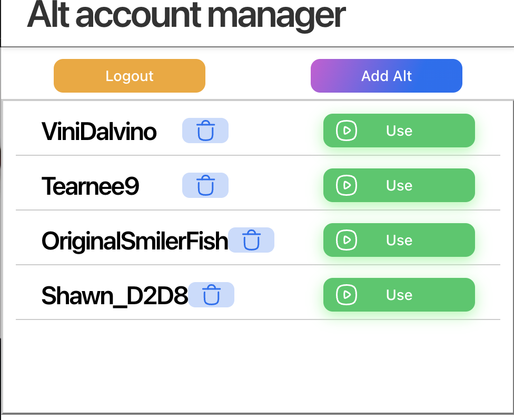Click the Alt account manager heading
The image size is (514, 420).
186,15
